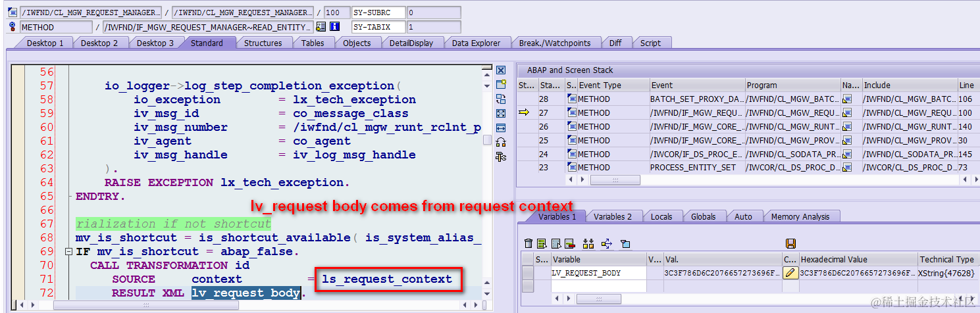The image size is (980, 313).
Task: Click the blue info icon after the method name
Action: pos(334,27)
